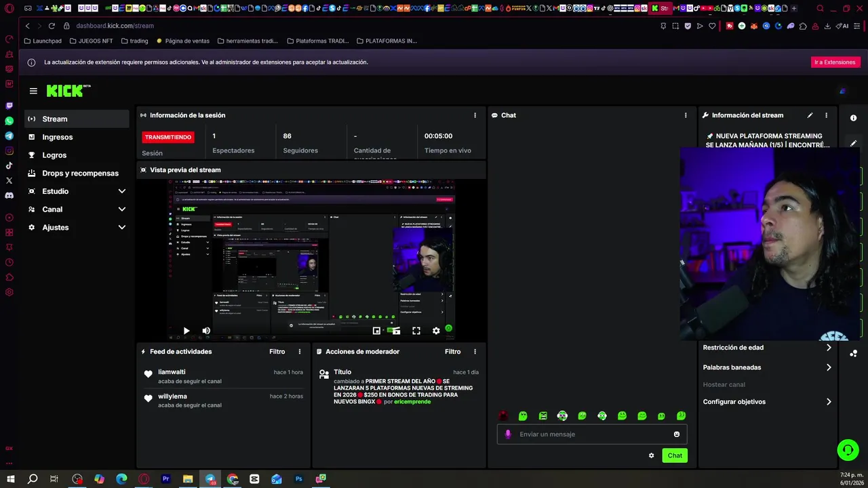Image resolution: width=868 pixels, height=488 pixels.
Task: Open Instagram in Opera sidebar
Action: point(9,150)
